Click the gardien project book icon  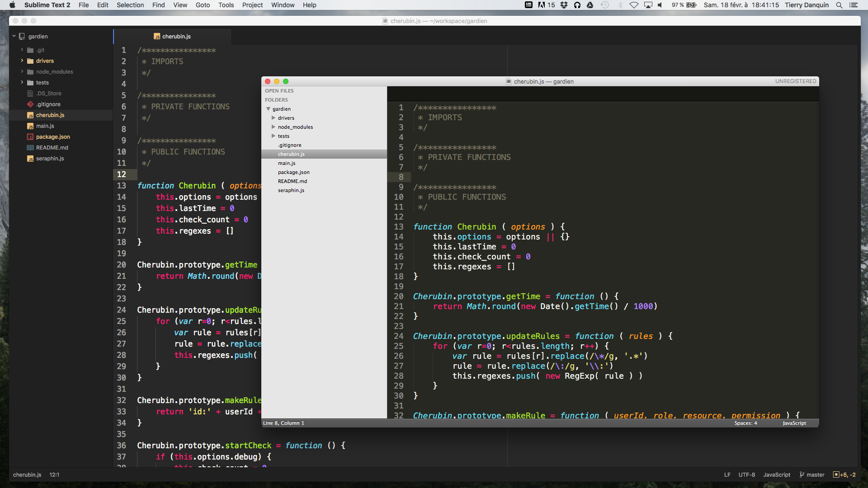22,36
